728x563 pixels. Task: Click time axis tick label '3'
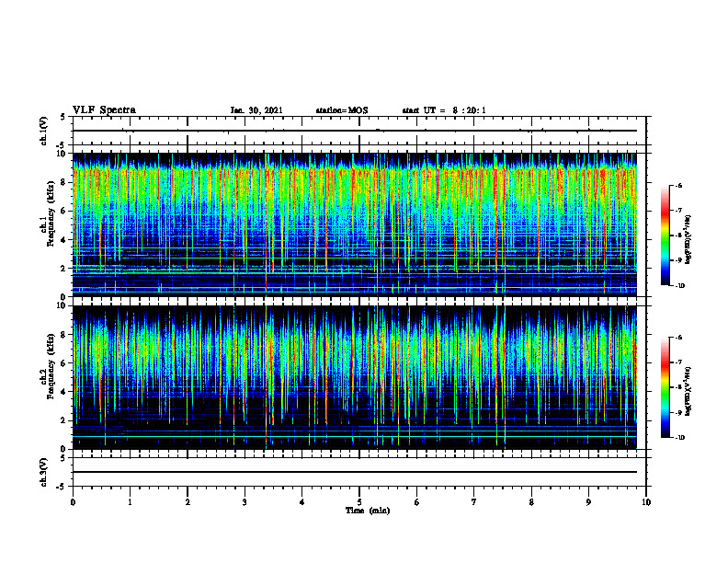pos(245,502)
